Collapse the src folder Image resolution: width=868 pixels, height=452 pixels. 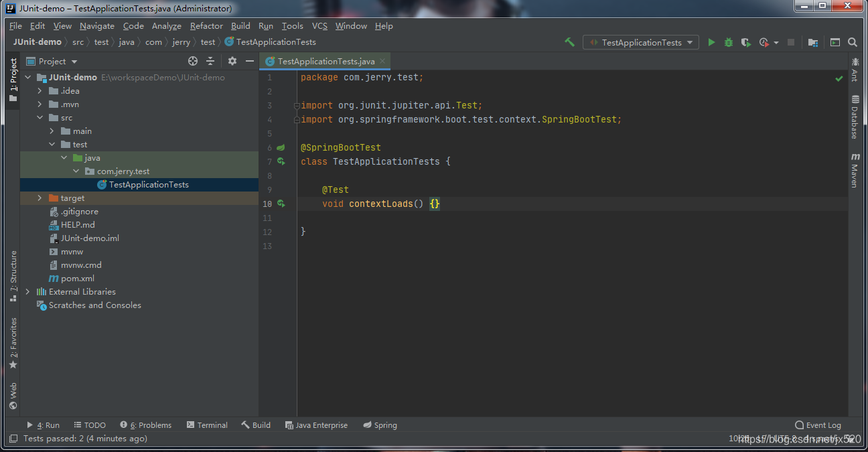point(40,118)
